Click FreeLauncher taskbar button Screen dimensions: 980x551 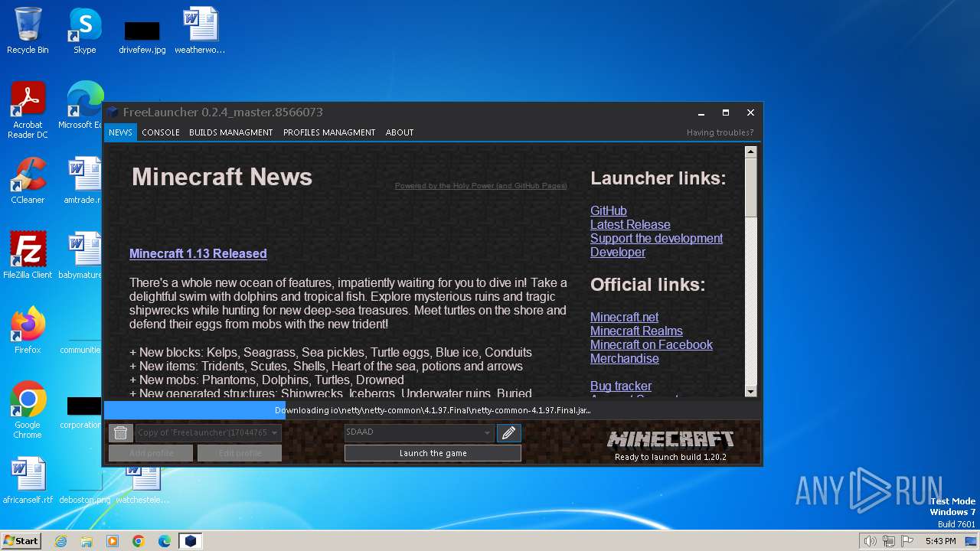coord(191,541)
